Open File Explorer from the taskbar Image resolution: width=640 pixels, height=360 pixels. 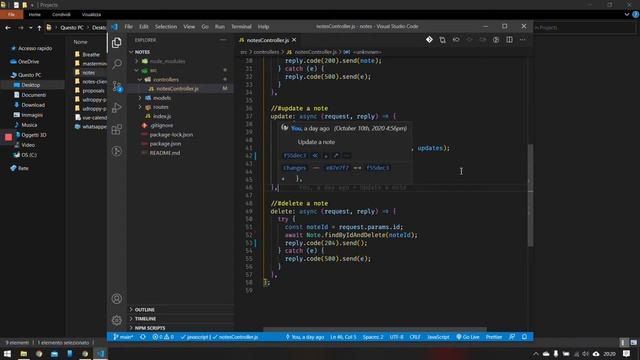click(24, 353)
